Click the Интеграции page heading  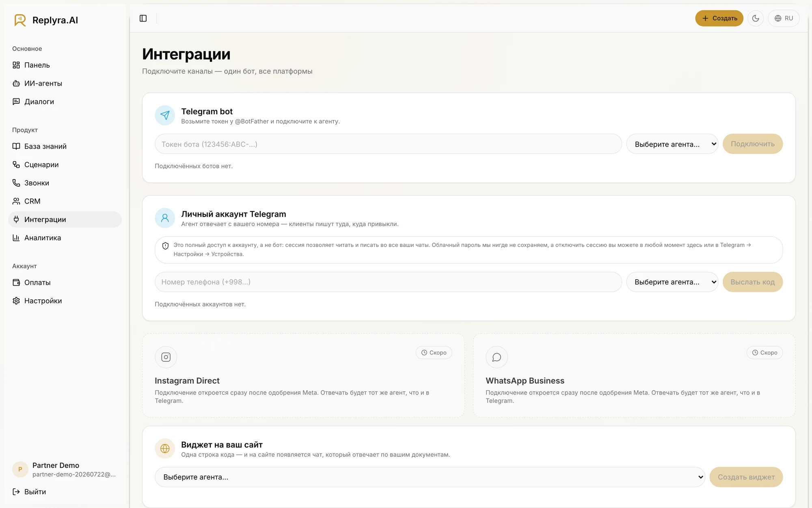point(186,54)
